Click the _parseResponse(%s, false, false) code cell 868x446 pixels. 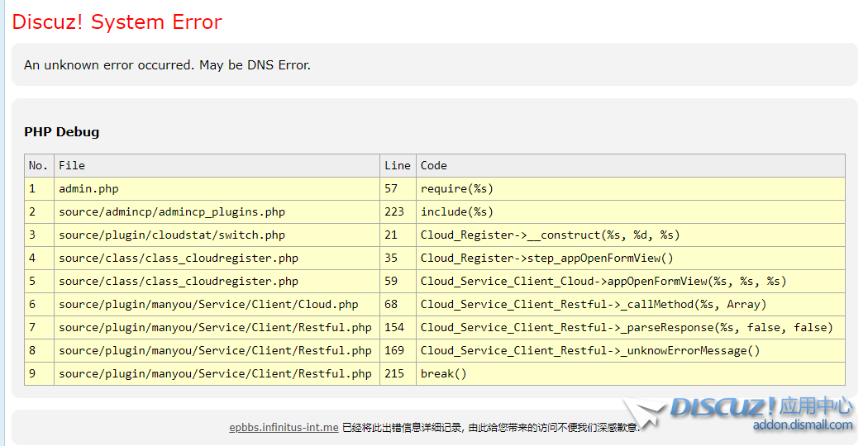(x=627, y=327)
